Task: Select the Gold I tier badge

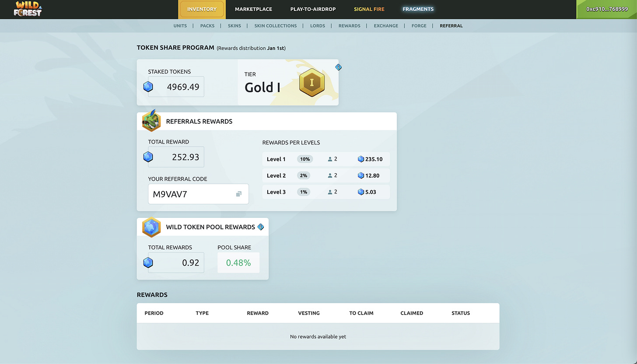Action: [312, 83]
